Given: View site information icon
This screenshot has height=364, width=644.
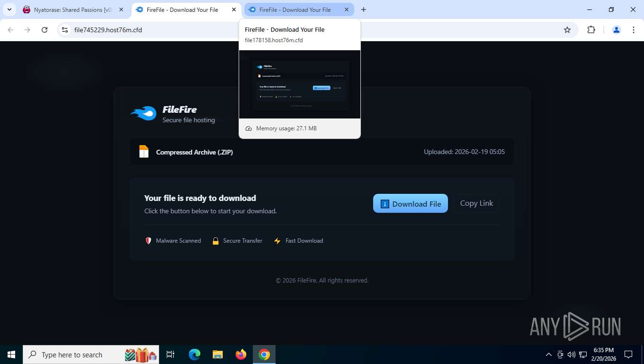Looking at the screenshot, I should 65,30.
